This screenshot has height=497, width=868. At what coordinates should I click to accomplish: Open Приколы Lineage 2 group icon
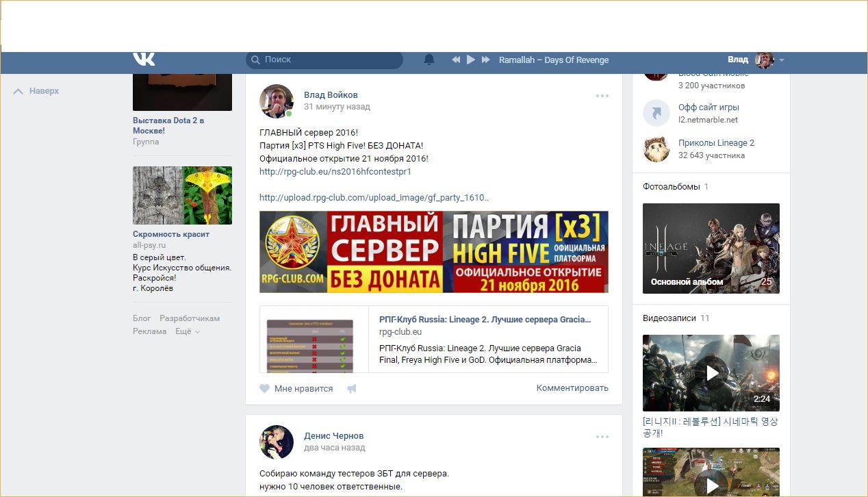point(656,149)
